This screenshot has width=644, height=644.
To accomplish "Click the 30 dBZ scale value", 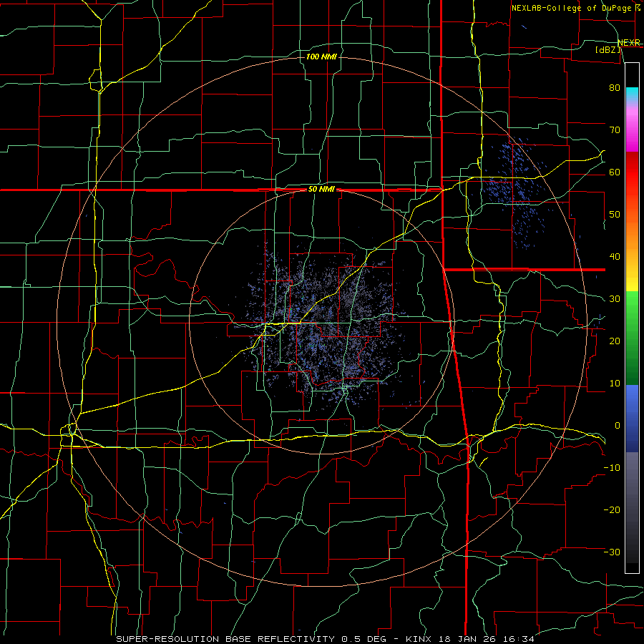I will (x=615, y=299).
